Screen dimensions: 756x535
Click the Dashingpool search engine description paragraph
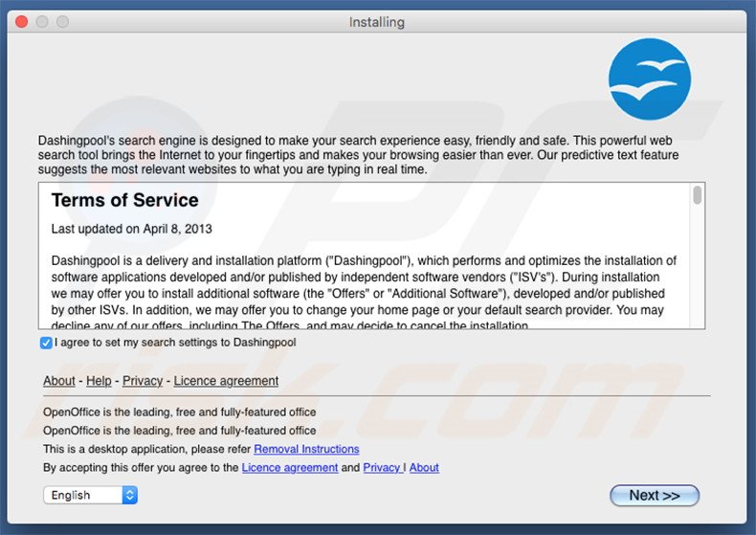click(358, 155)
